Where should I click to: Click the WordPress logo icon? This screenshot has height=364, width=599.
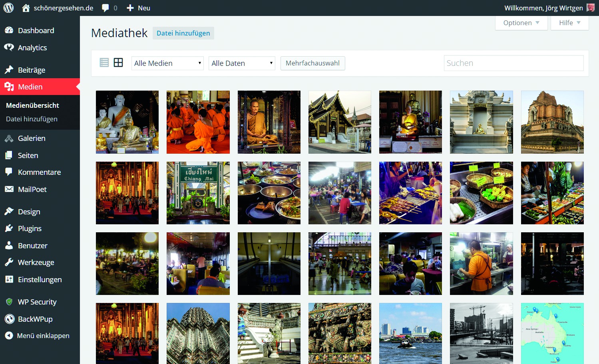[8, 8]
